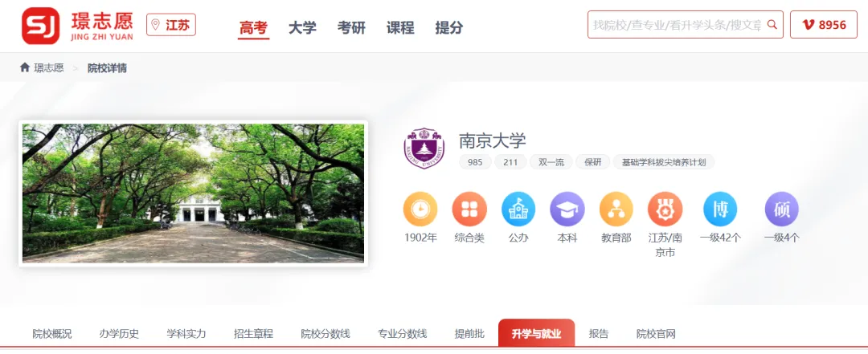Select the 综合类 category icon

469,209
